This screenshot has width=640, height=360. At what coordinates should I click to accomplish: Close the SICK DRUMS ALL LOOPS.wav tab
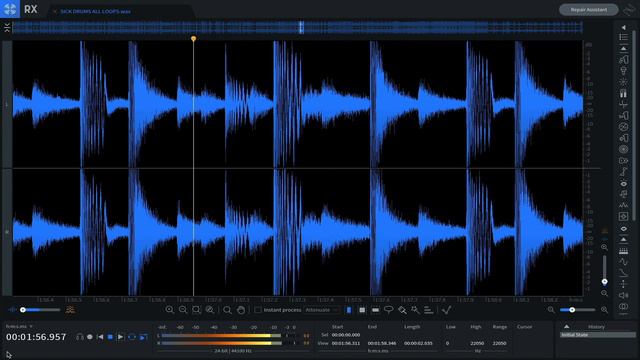pyautogui.click(x=55, y=11)
